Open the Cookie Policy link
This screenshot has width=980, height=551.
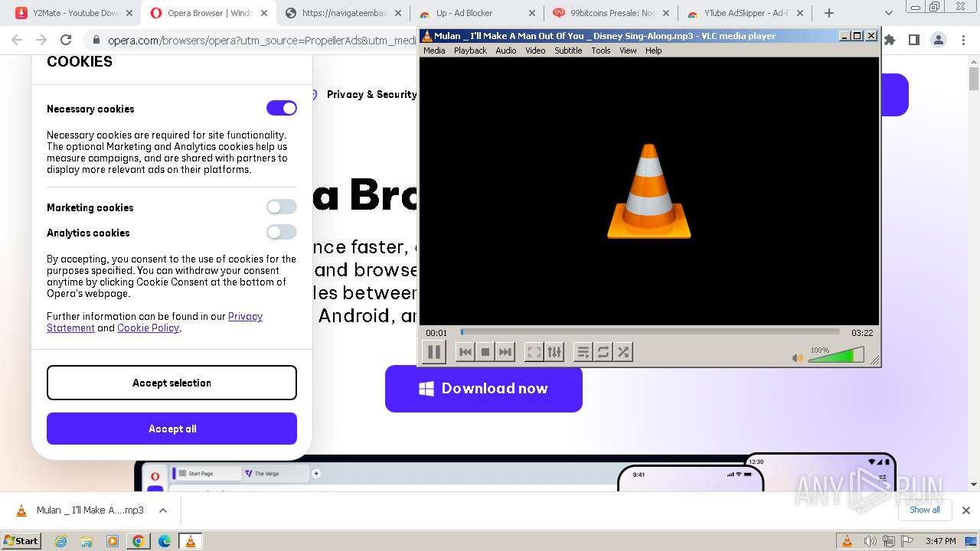[149, 328]
